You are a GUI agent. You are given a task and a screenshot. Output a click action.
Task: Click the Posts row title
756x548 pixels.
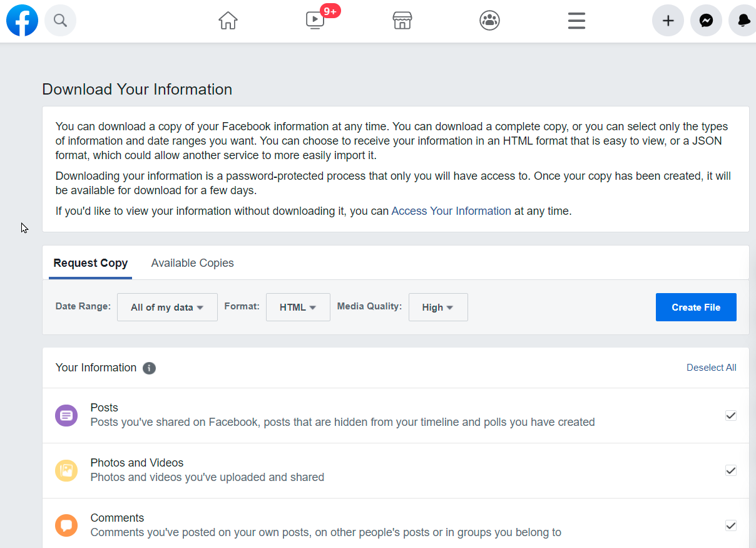(x=105, y=408)
